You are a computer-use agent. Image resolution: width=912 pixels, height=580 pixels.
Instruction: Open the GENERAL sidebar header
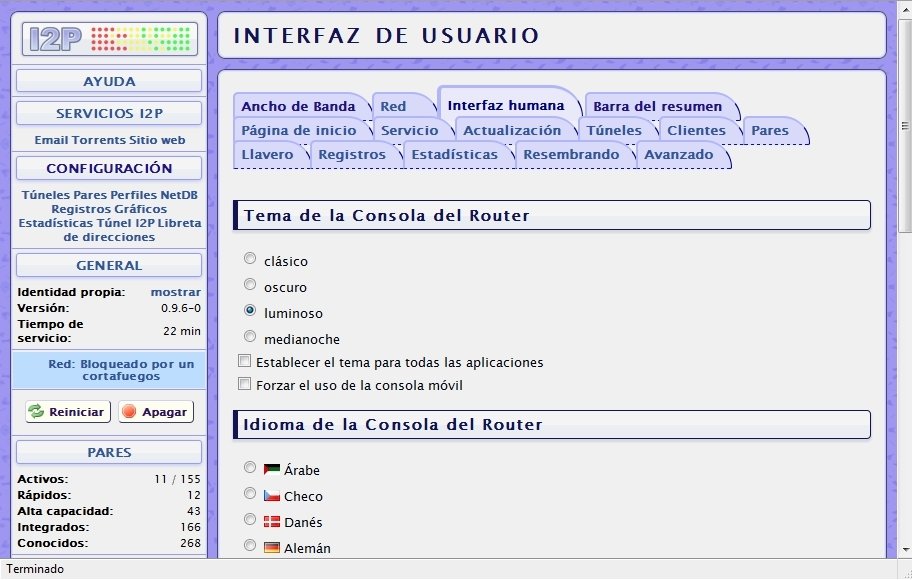[x=109, y=266]
